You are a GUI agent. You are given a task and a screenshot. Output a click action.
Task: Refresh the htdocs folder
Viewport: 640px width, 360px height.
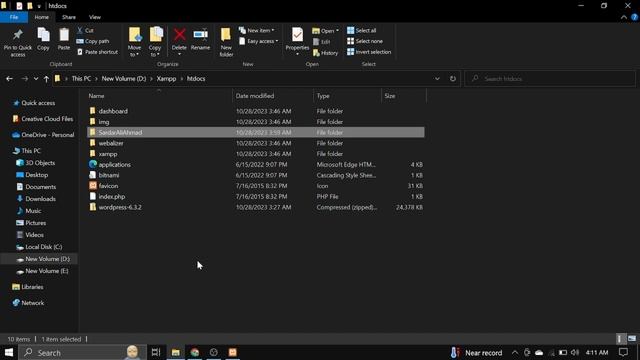(x=453, y=79)
